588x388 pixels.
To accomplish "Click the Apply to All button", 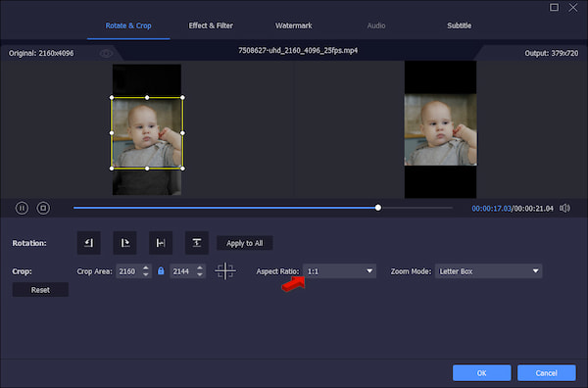I will [244, 243].
